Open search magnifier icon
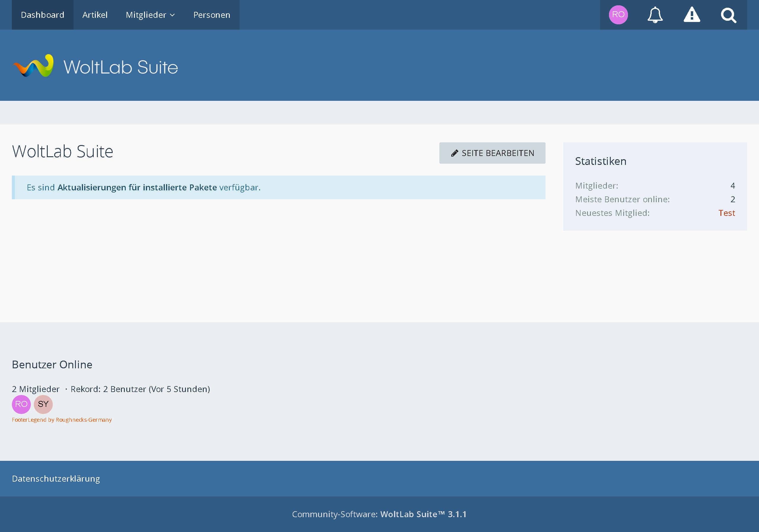The image size is (759, 532). [728, 15]
